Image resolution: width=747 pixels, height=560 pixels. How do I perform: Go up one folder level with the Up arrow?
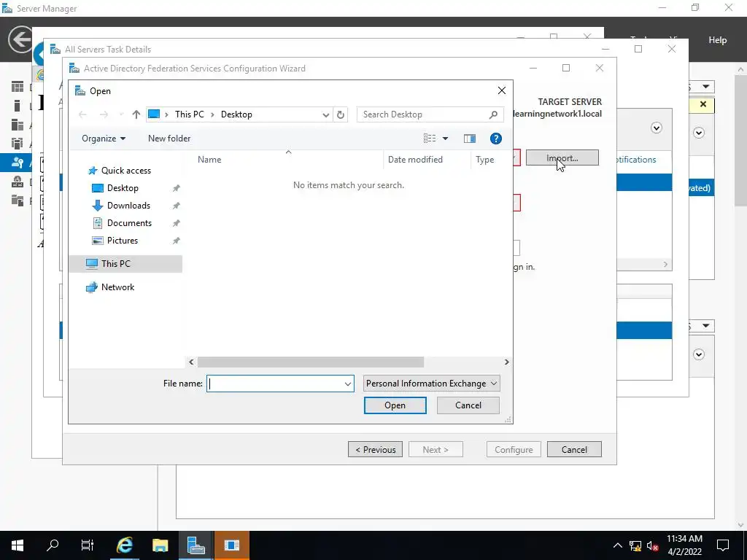[136, 114]
